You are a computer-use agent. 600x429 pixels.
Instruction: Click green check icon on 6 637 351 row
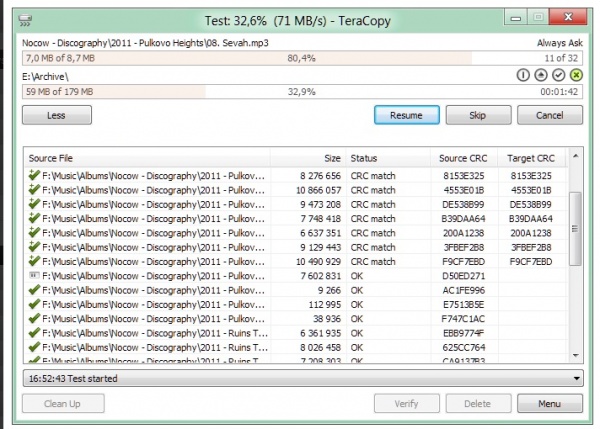[34, 232]
